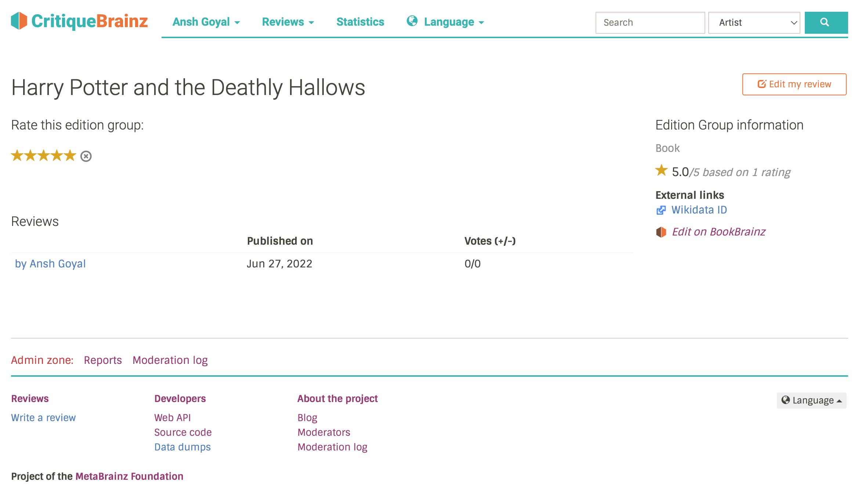
Task: Click Edit on BookBrainz link
Action: 719,232
